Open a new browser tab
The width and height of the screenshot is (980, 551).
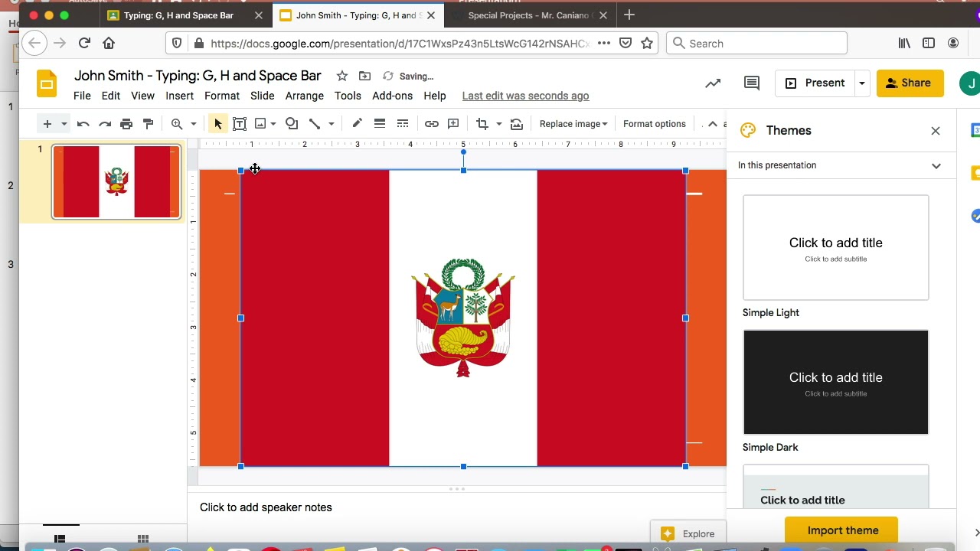[629, 15]
